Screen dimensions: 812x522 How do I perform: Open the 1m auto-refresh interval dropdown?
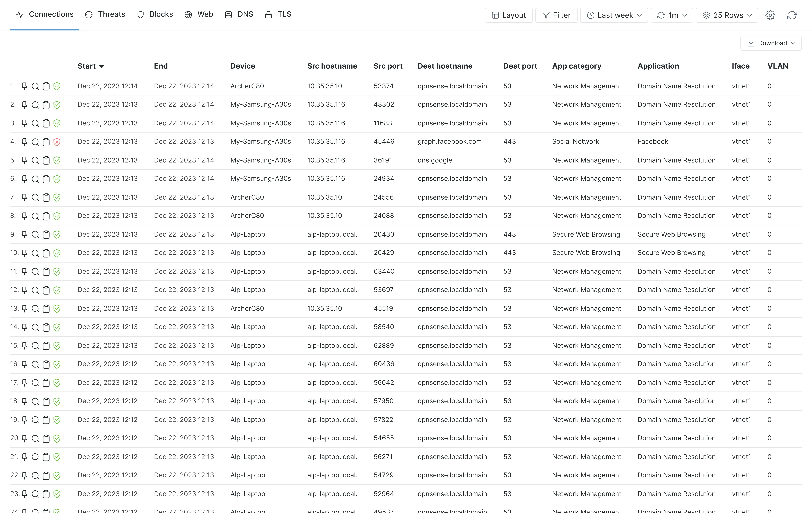pyautogui.click(x=672, y=15)
